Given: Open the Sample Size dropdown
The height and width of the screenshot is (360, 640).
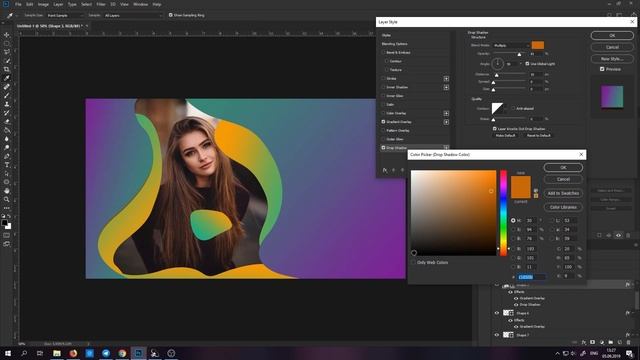Looking at the screenshot, I should [65, 16].
